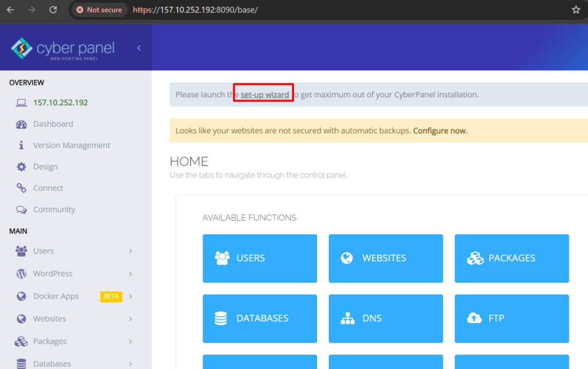Select the Docker Apps whale icon

(x=20, y=296)
